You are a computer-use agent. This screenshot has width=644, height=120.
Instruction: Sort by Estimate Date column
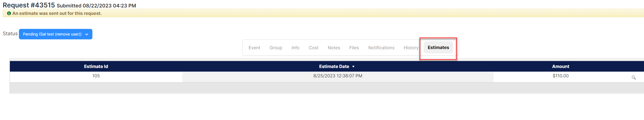pos(334,66)
